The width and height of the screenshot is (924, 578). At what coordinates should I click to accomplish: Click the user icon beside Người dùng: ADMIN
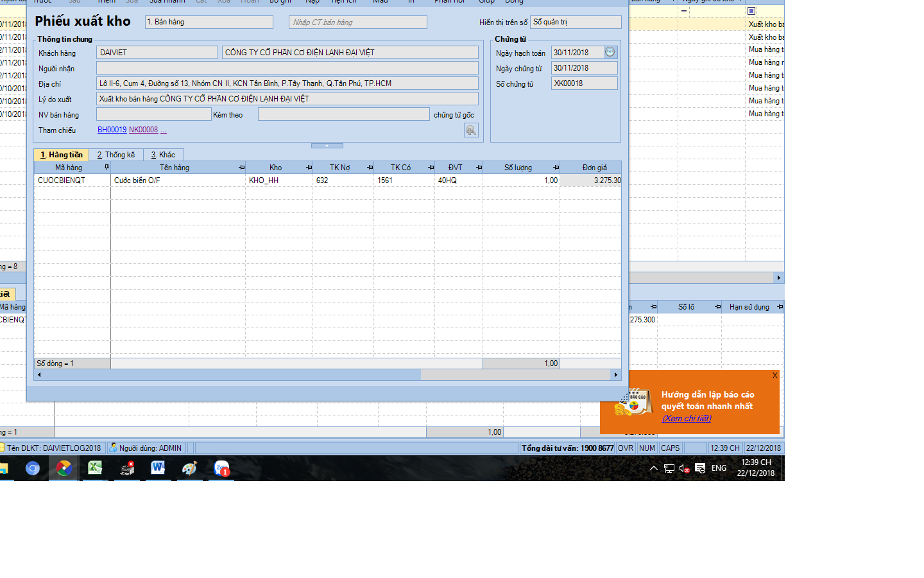(x=113, y=448)
